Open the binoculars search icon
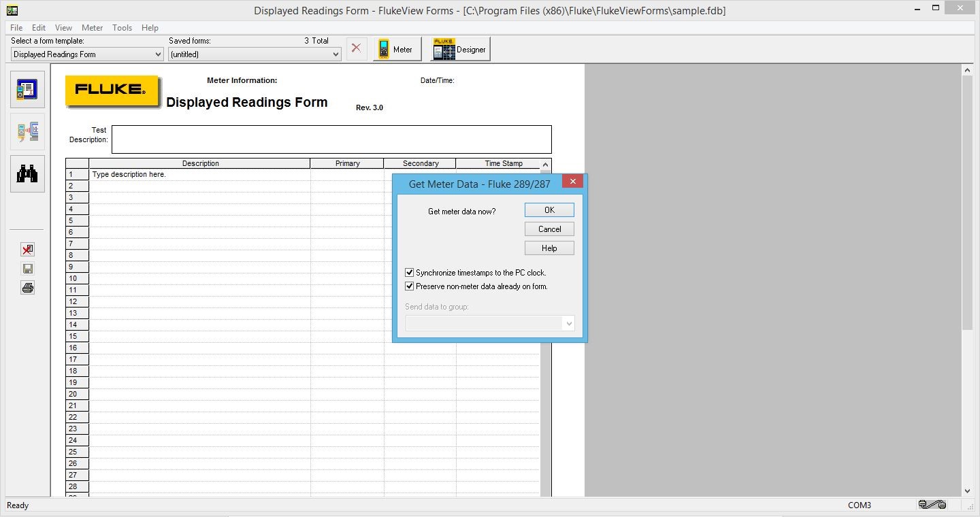980x517 pixels. (27, 173)
